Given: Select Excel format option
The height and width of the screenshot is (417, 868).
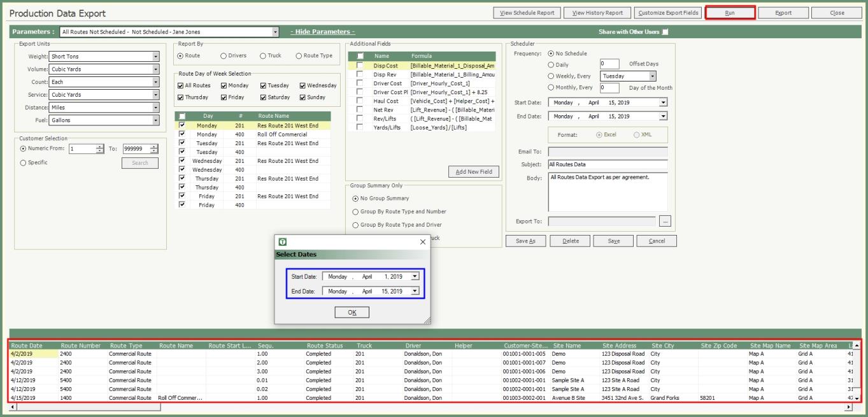Looking at the screenshot, I should 599,135.
